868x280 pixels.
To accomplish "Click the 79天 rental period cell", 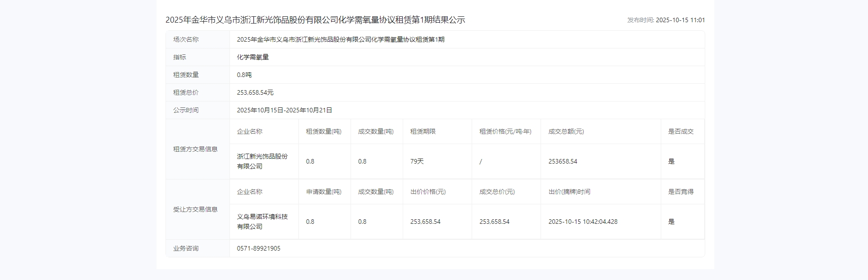I will tap(417, 161).
